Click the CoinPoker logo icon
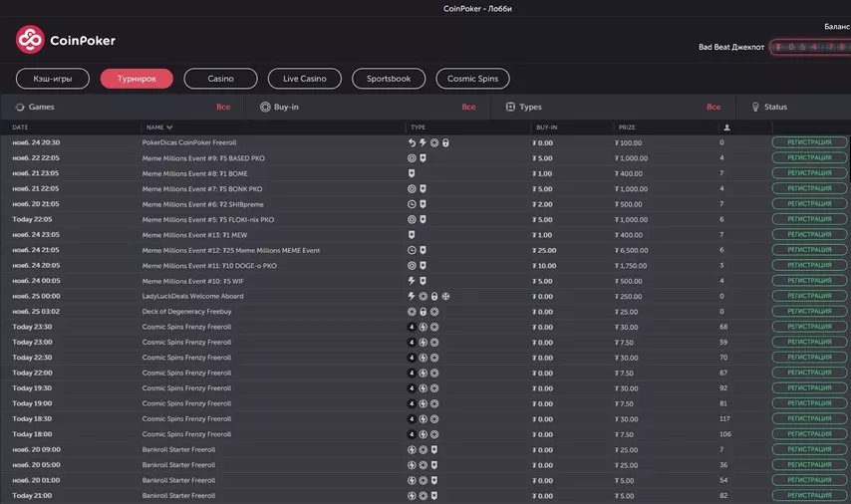851x504 pixels. [30, 39]
